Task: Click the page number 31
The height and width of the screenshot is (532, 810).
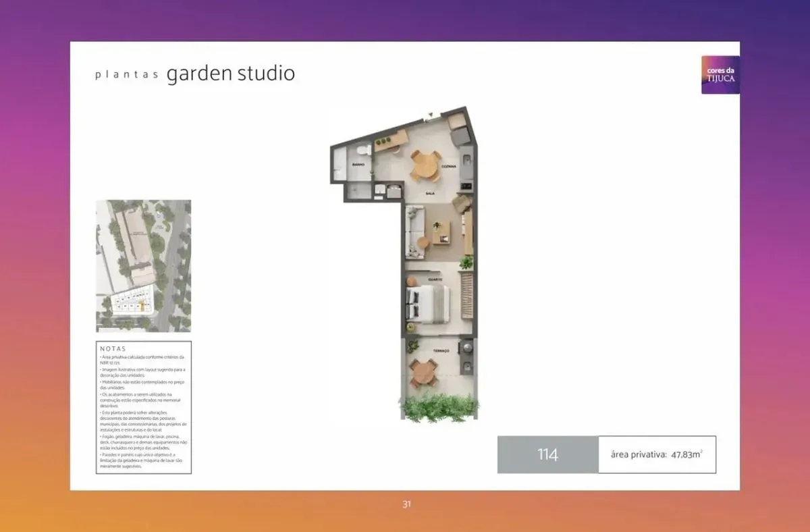Action: (406, 504)
